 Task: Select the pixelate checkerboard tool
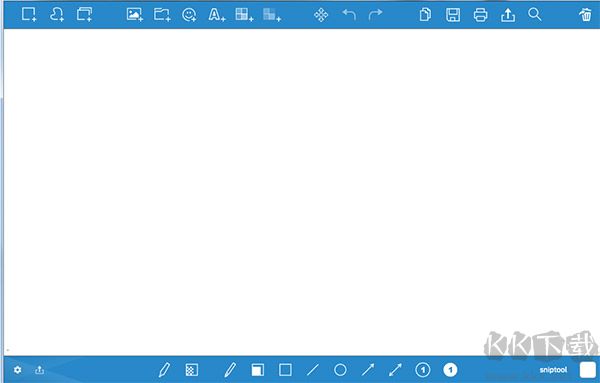[x=192, y=370]
